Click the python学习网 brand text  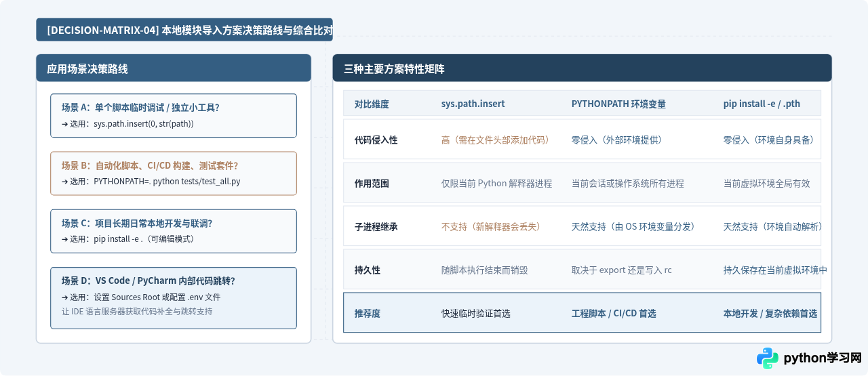point(823,358)
